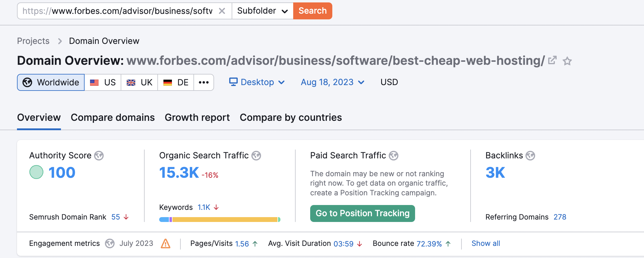Click the Bounce rate upward trend arrow
The height and width of the screenshot is (258, 644).
(448, 244)
